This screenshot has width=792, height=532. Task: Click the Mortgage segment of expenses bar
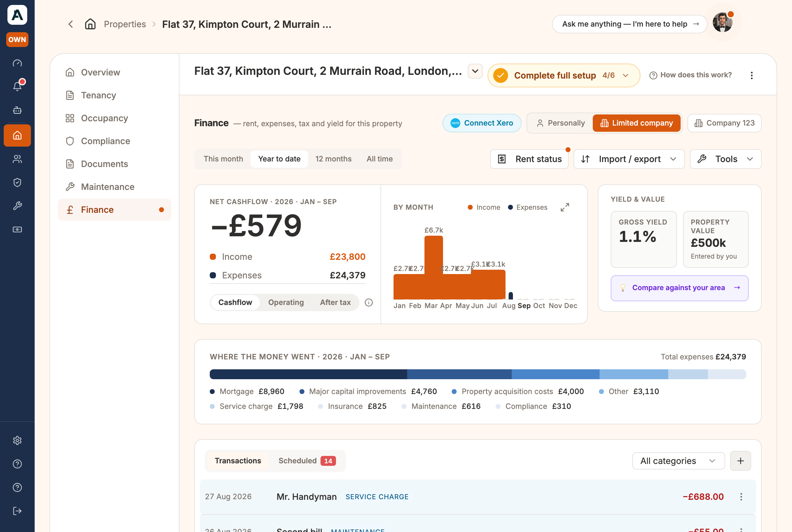(308, 374)
